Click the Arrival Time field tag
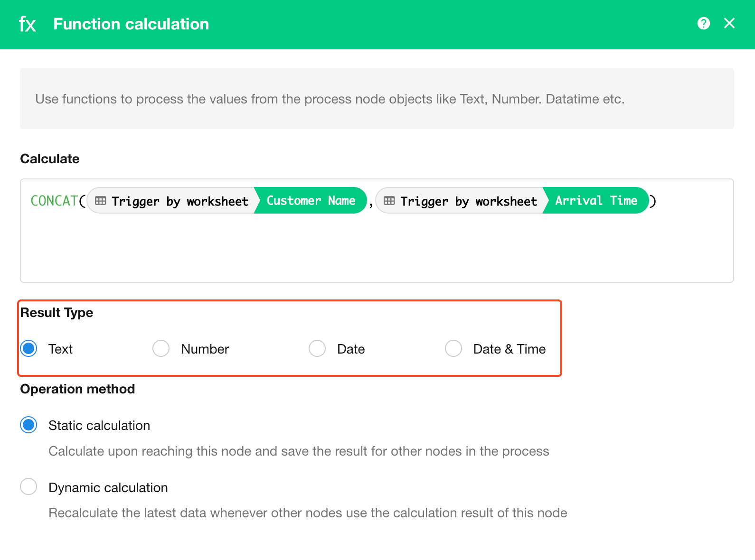The height and width of the screenshot is (560, 755). coord(596,201)
